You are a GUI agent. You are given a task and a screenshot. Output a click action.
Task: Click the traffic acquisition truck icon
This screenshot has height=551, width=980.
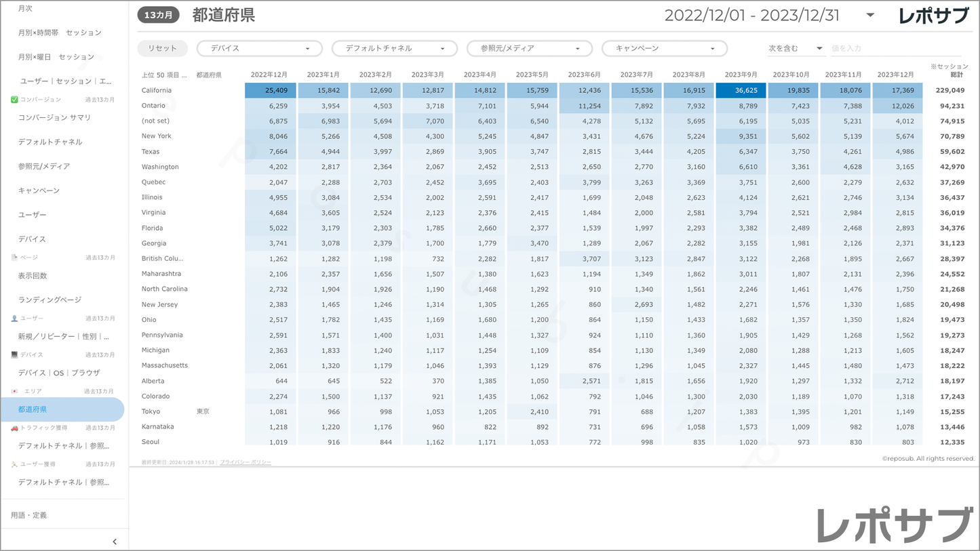tap(14, 428)
